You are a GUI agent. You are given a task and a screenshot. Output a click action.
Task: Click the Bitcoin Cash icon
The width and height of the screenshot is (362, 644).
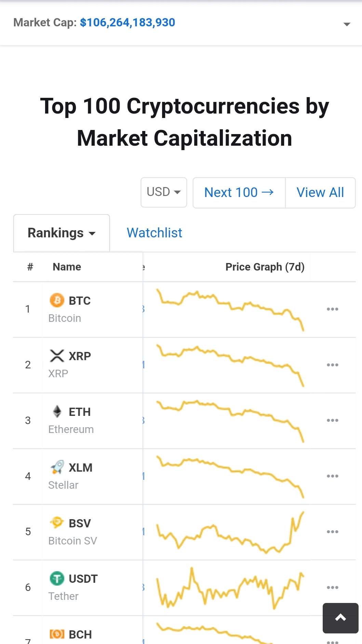click(x=57, y=634)
